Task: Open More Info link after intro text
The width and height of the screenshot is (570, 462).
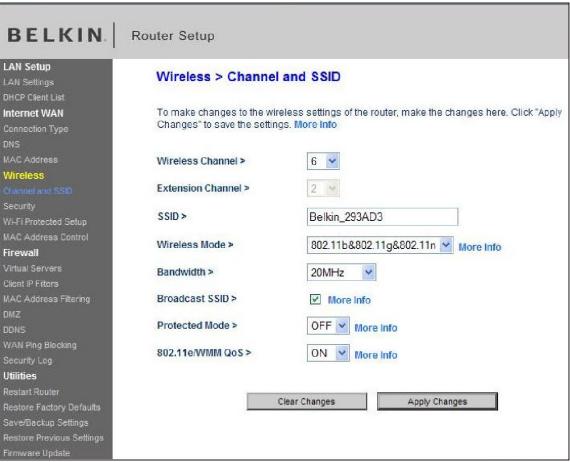Action: pos(316,125)
